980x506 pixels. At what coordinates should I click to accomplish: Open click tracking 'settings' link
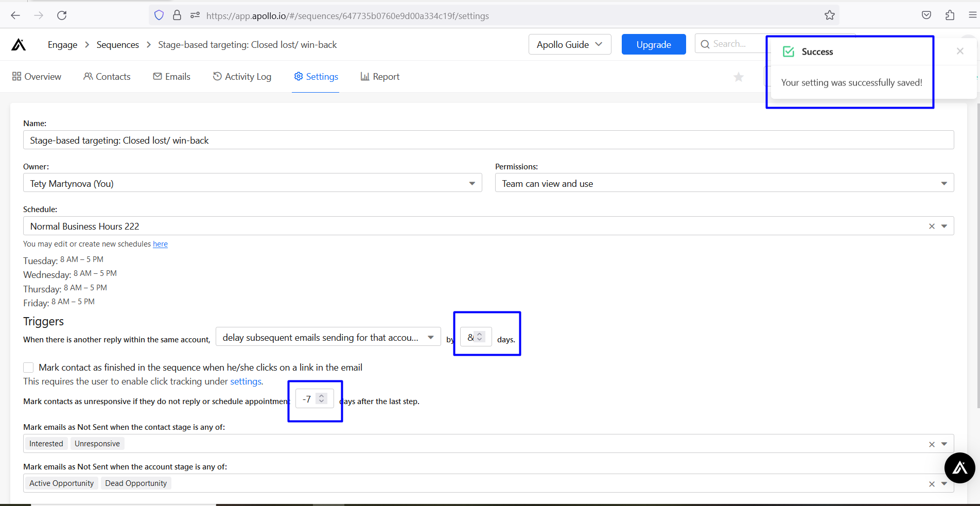coord(246,381)
